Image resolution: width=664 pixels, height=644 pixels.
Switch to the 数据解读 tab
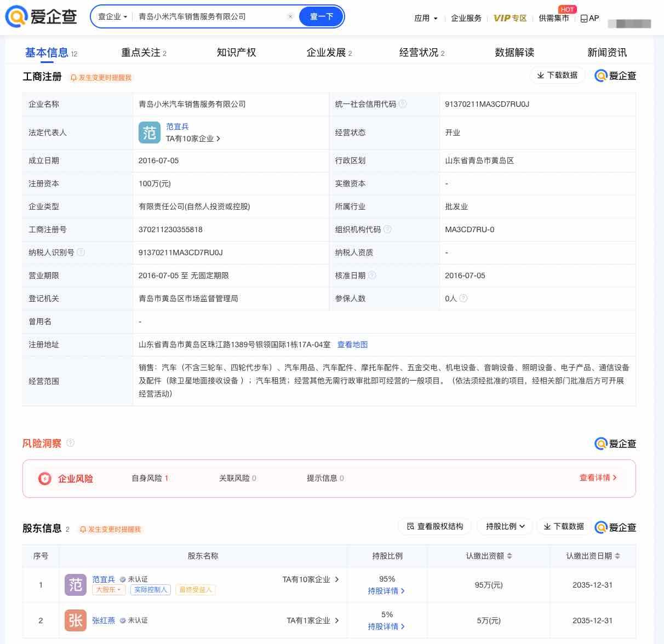514,53
